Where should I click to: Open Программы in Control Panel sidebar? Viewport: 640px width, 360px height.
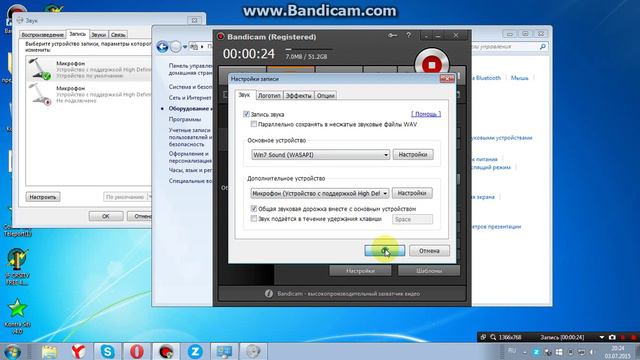coord(185,119)
